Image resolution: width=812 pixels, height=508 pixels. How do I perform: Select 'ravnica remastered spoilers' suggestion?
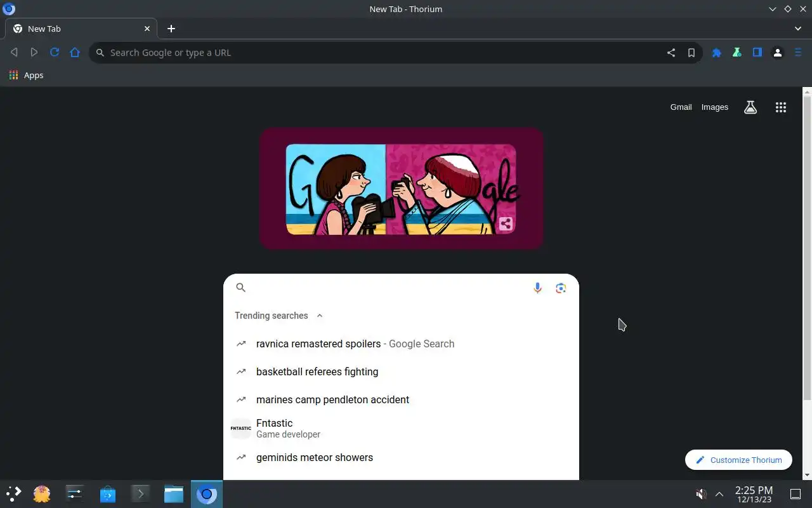tap(401, 344)
